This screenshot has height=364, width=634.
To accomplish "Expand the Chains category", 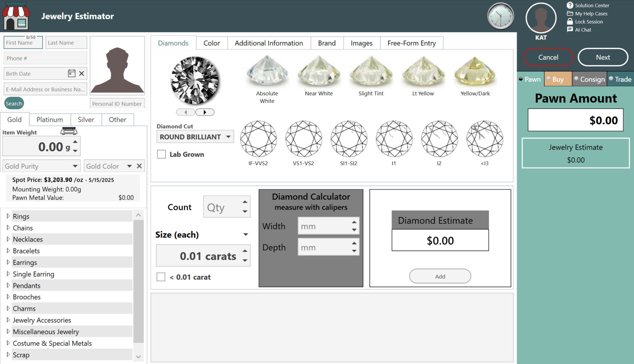I will [x=8, y=228].
